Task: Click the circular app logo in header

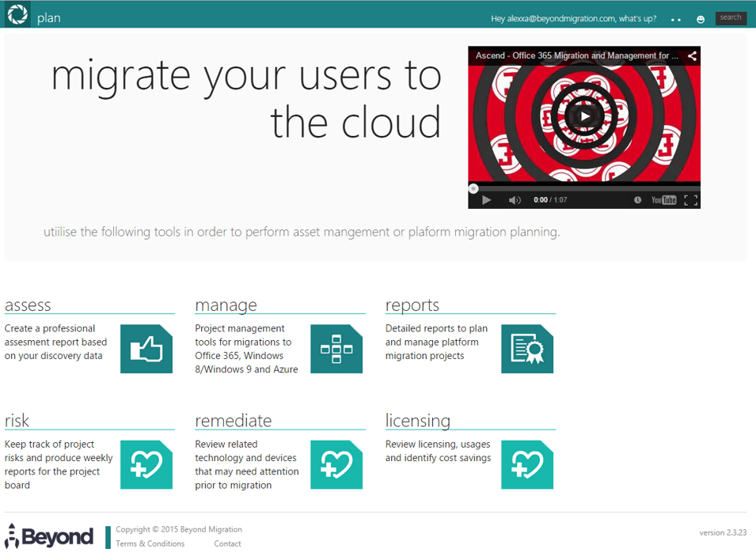Action: point(18,14)
